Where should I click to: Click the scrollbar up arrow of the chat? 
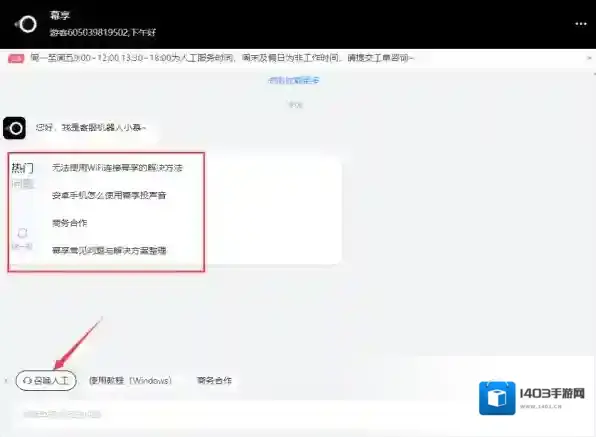(x=594, y=73)
